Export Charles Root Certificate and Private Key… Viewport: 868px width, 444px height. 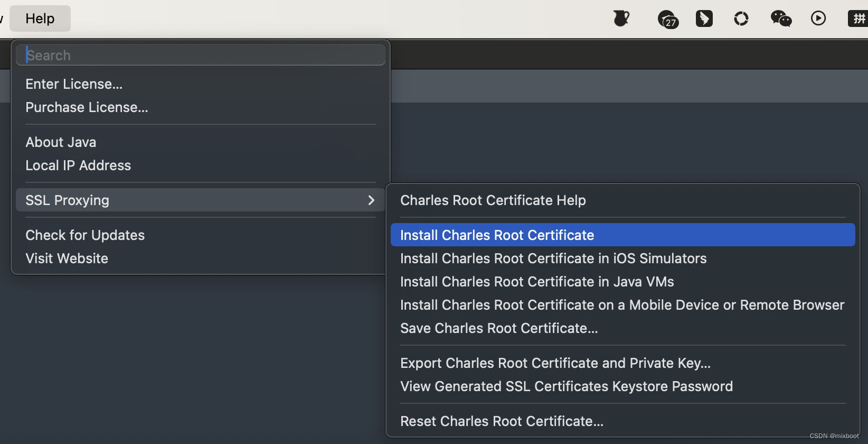623,363
